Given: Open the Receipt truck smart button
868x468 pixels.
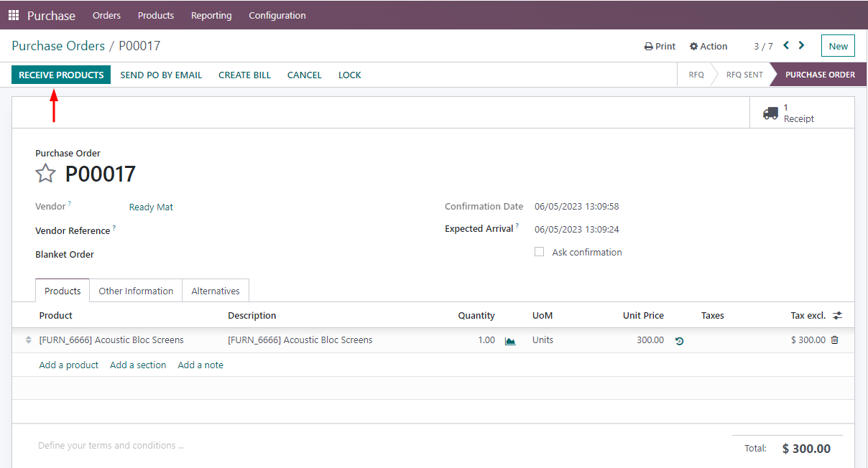Looking at the screenshot, I should [802, 113].
